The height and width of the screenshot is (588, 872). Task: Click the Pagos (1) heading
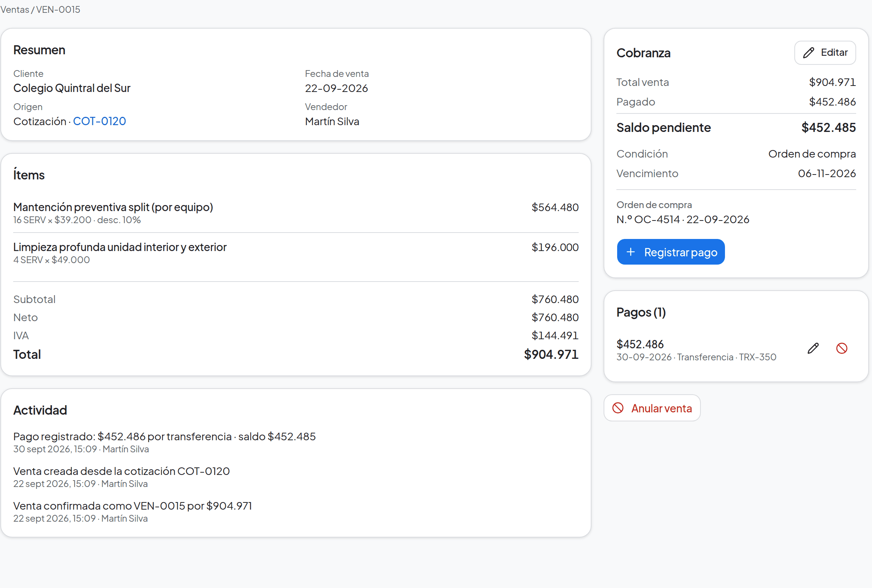pyautogui.click(x=641, y=312)
